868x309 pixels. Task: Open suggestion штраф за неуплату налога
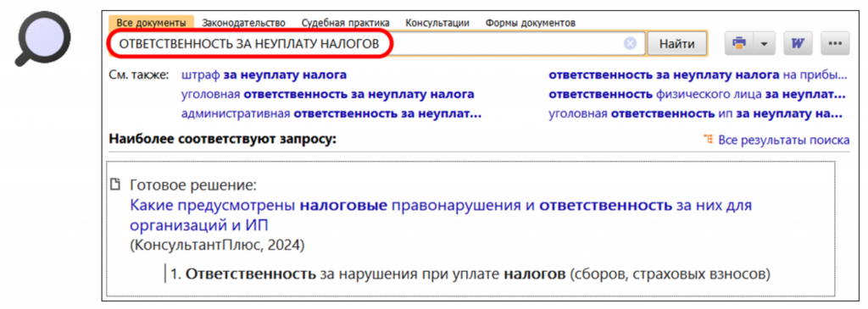[264, 74]
